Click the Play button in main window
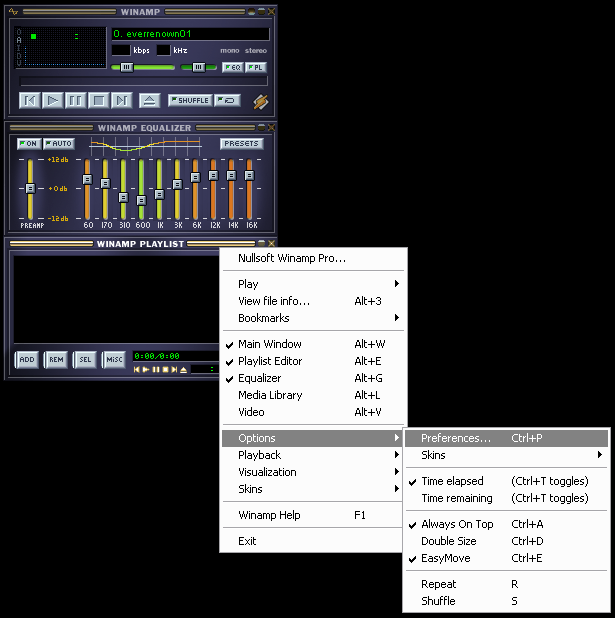Viewport: 615px width, 618px height. pyautogui.click(x=52, y=101)
